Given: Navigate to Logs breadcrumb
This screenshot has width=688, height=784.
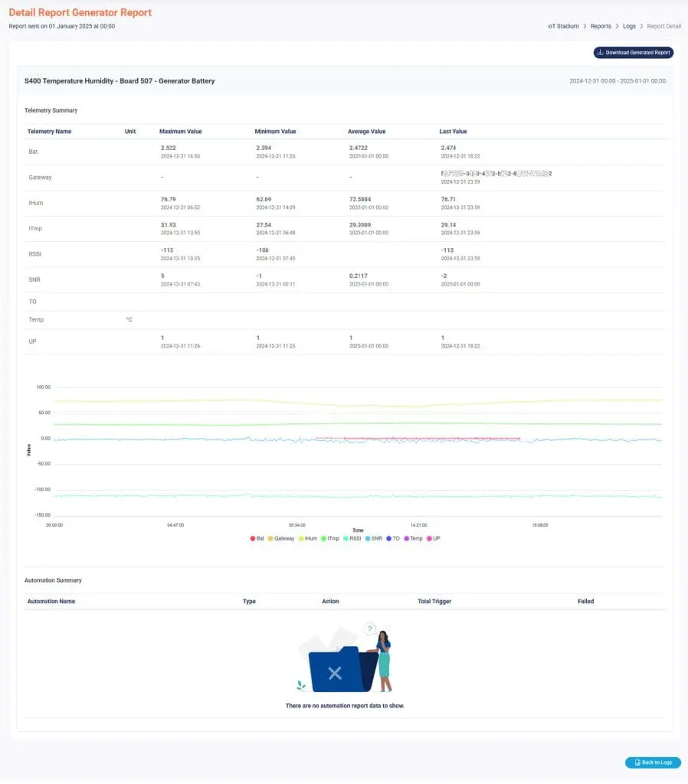Looking at the screenshot, I should click(629, 26).
